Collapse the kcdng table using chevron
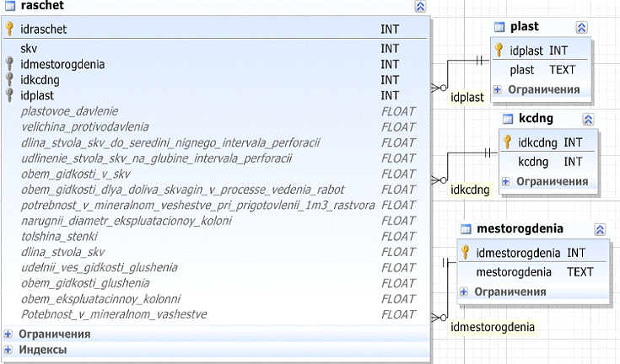The height and width of the screenshot is (364, 620). pos(589,119)
